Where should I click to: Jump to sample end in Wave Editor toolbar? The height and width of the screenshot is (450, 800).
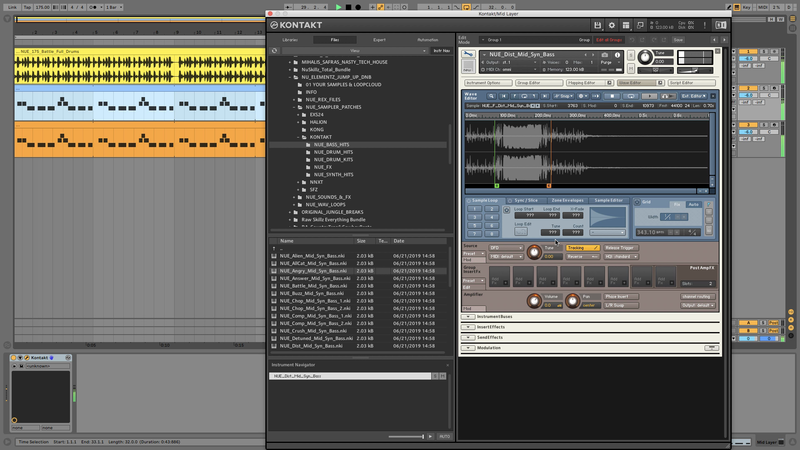pyautogui.click(x=544, y=96)
